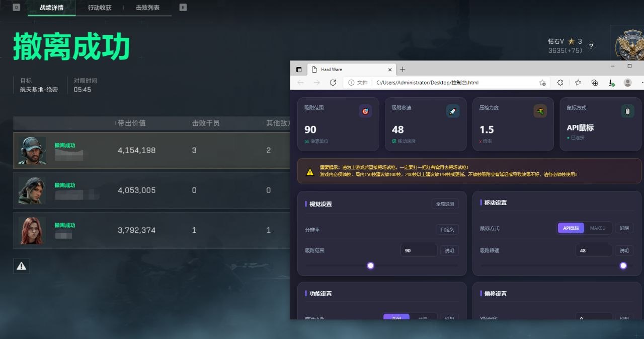Switch to the 击败列表 tab
This screenshot has width=644, height=339.
[147, 8]
